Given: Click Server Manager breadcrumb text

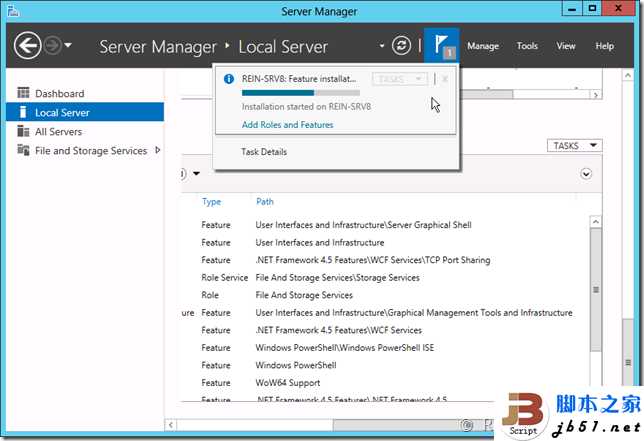Looking at the screenshot, I should tap(158, 46).
